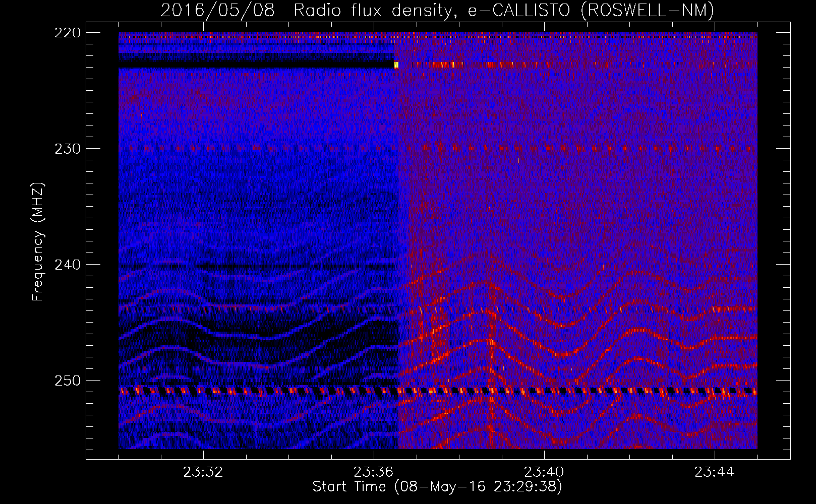Select the 220 frequency tick label

67,33
